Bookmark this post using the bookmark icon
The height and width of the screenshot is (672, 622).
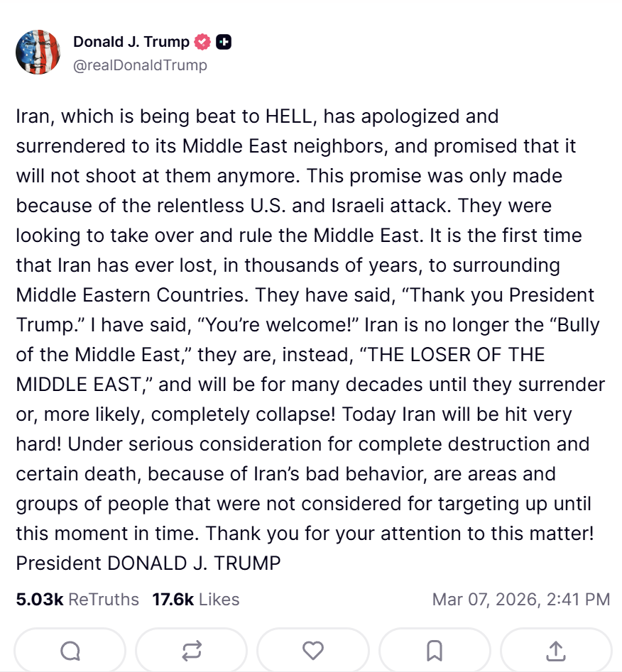click(x=435, y=650)
